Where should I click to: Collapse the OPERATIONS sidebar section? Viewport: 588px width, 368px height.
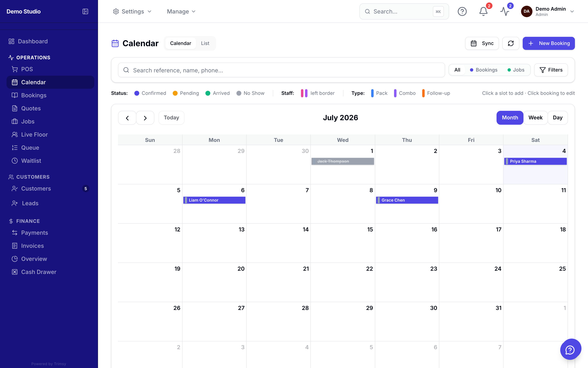tap(29, 57)
